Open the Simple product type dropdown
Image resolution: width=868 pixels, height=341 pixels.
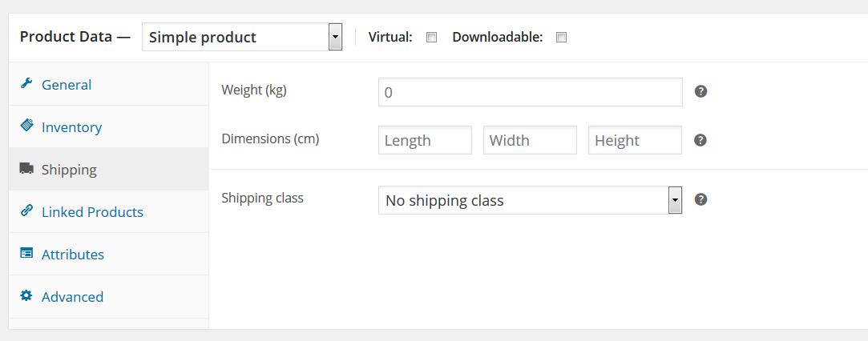[x=242, y=37]
